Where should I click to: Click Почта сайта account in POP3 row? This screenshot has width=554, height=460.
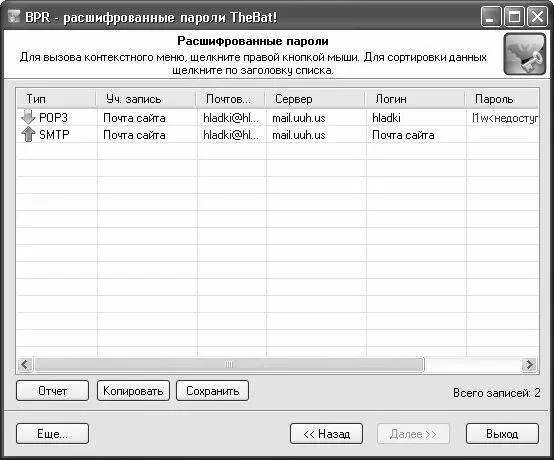pyautogui.click(x=134, y=118)
